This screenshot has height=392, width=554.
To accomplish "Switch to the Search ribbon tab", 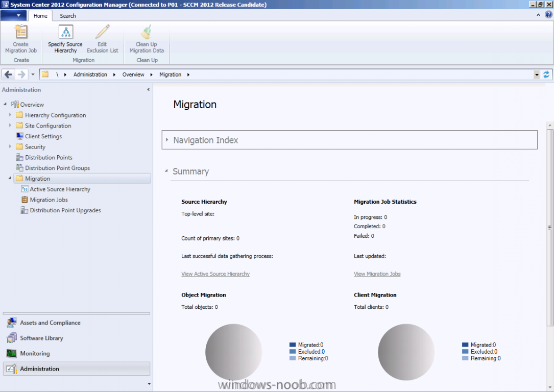I will (68, 16).
